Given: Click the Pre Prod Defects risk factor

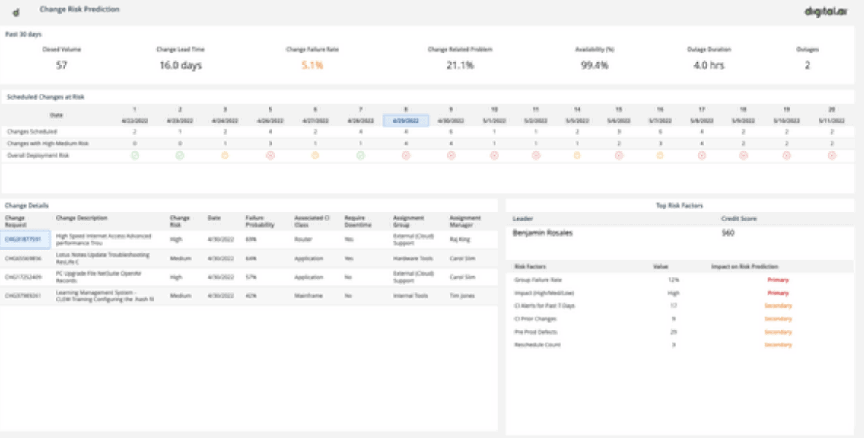Looking at the screenshot, I should point(536,332).
